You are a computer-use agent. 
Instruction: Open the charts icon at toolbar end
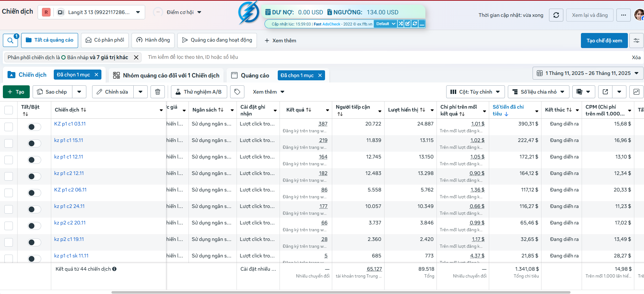click(x=636, y=92)
